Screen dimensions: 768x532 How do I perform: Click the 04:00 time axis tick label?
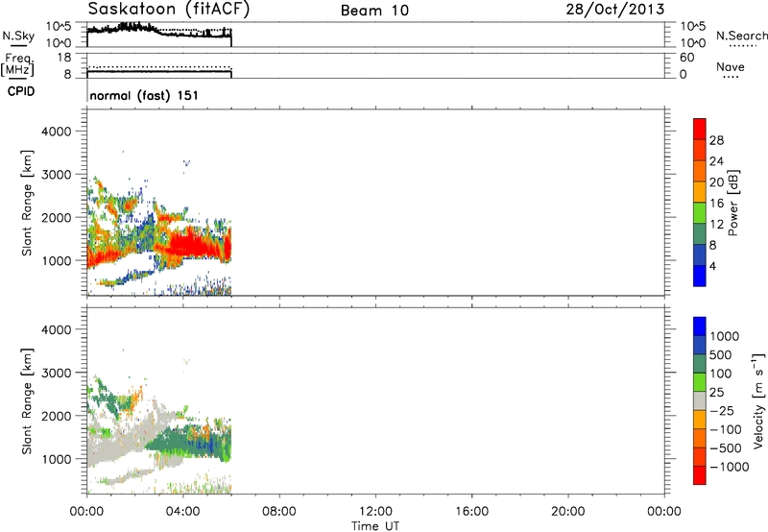click(x=182, y=512)
